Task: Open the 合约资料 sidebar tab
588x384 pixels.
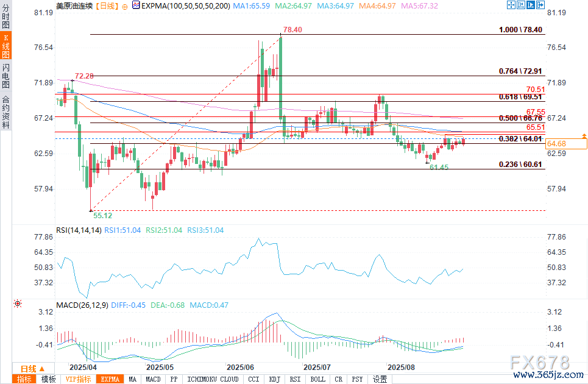Action: [x=5, y=112]
